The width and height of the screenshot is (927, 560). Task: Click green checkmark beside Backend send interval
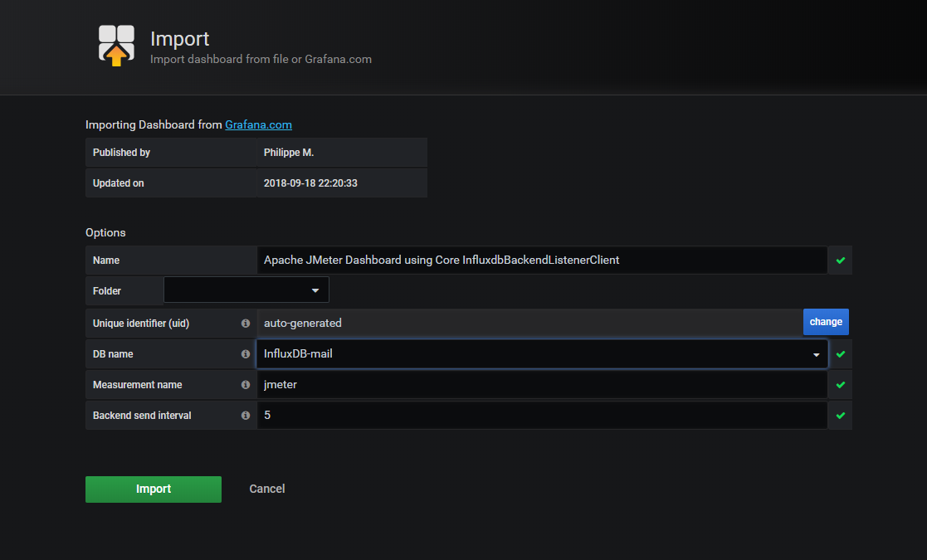click(841, 416)
